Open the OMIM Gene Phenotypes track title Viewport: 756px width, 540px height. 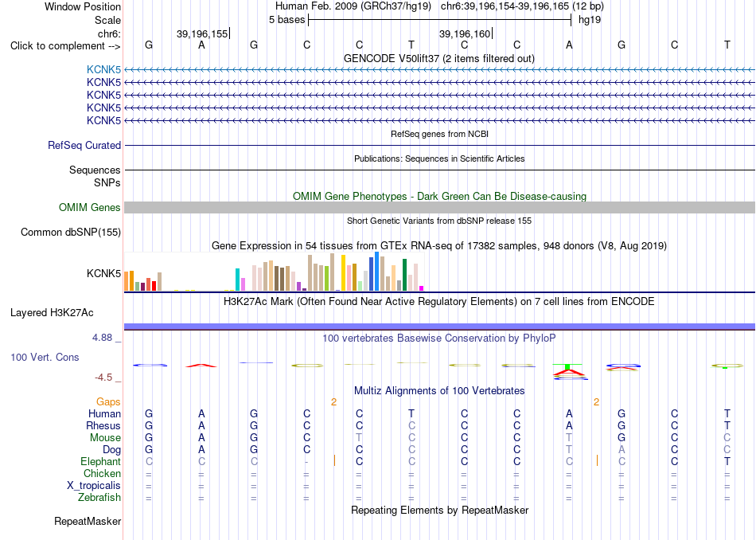[439, 197]
